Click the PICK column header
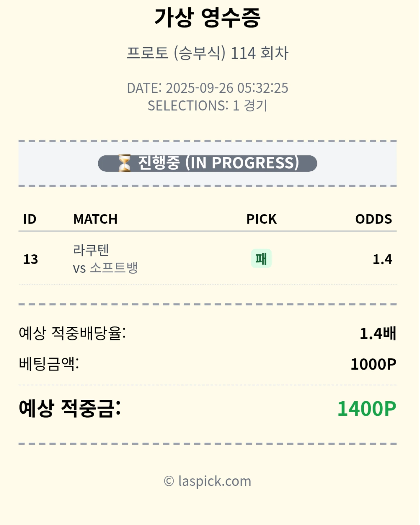This screenshot has width=420, height=525. [261, 219]
